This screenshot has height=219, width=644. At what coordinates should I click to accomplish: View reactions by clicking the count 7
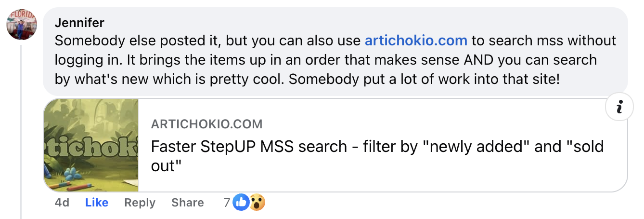(227, 203)
